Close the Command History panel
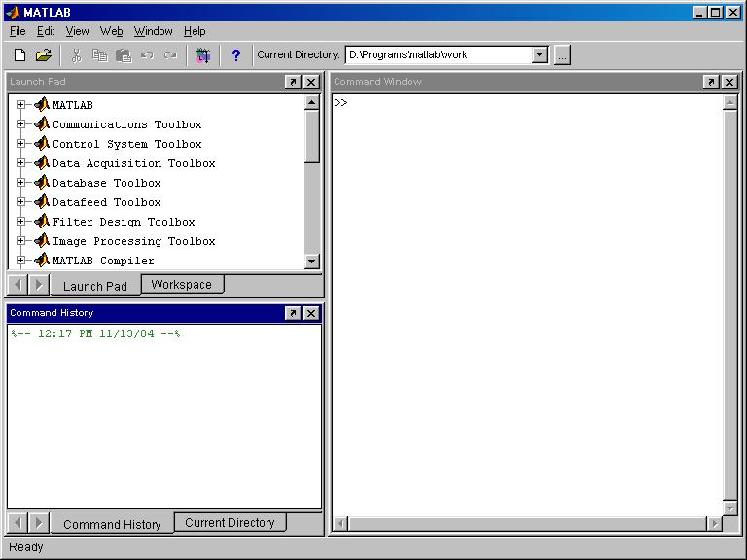 point(311,313)
